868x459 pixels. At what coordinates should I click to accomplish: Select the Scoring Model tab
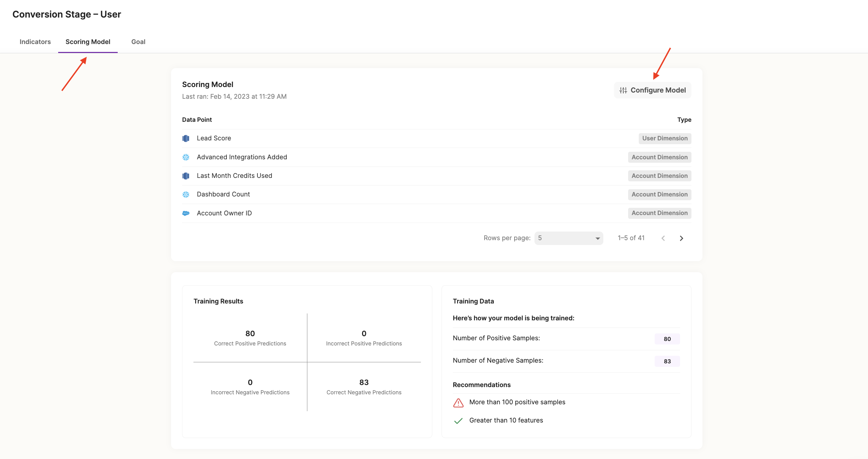[x=88, y=42]
